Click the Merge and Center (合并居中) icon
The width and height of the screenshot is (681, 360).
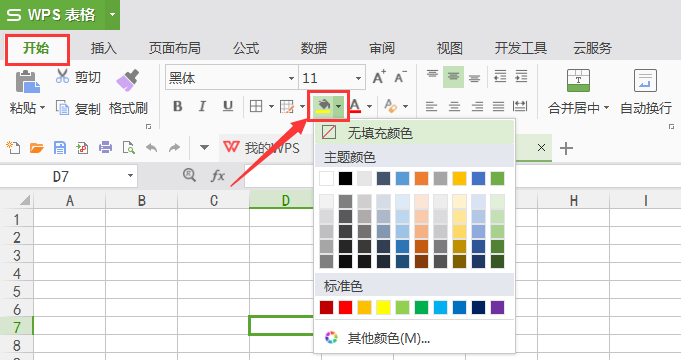578,80
